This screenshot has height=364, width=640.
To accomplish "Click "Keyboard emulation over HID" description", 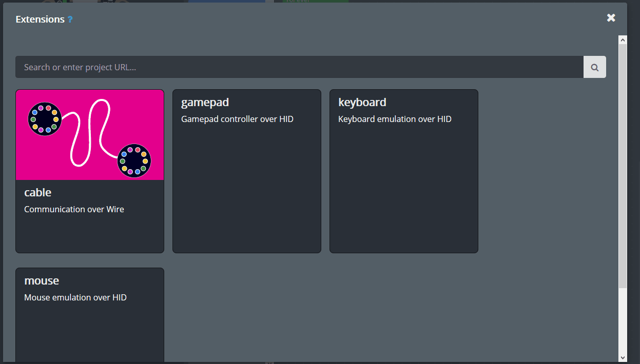I will point(395,119).
